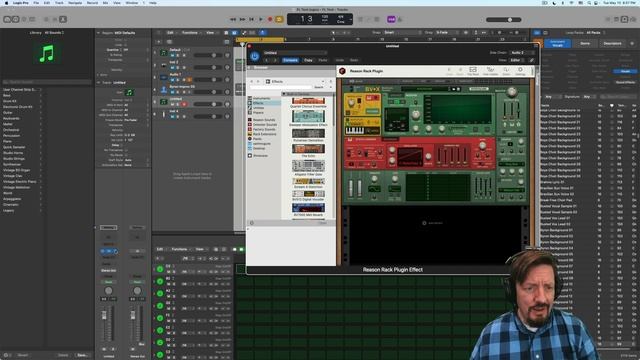Open the Help menu

153,3
